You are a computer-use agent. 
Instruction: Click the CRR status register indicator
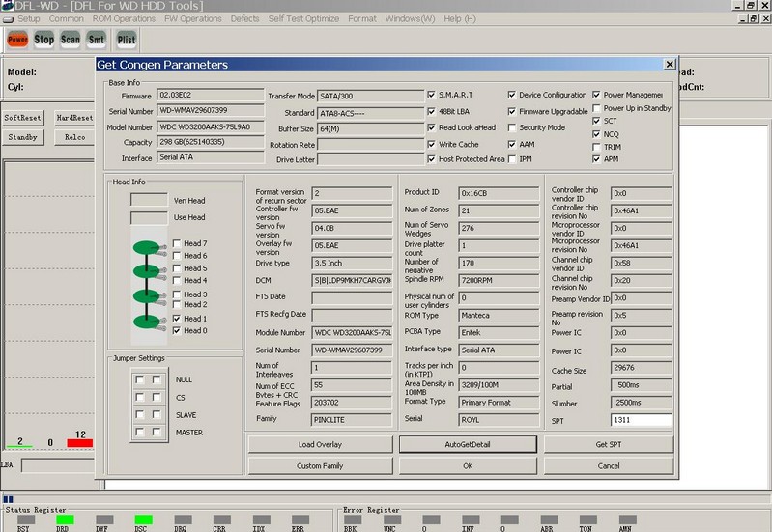(x=221, y=519)
